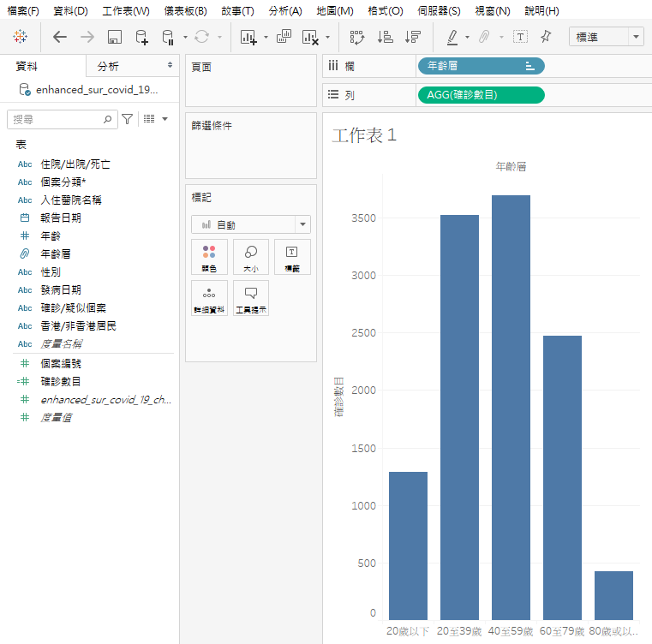Click the filter icon beside the search box
Image resolution: width=652 pixels, height=644 pixels.
(127, 119)
